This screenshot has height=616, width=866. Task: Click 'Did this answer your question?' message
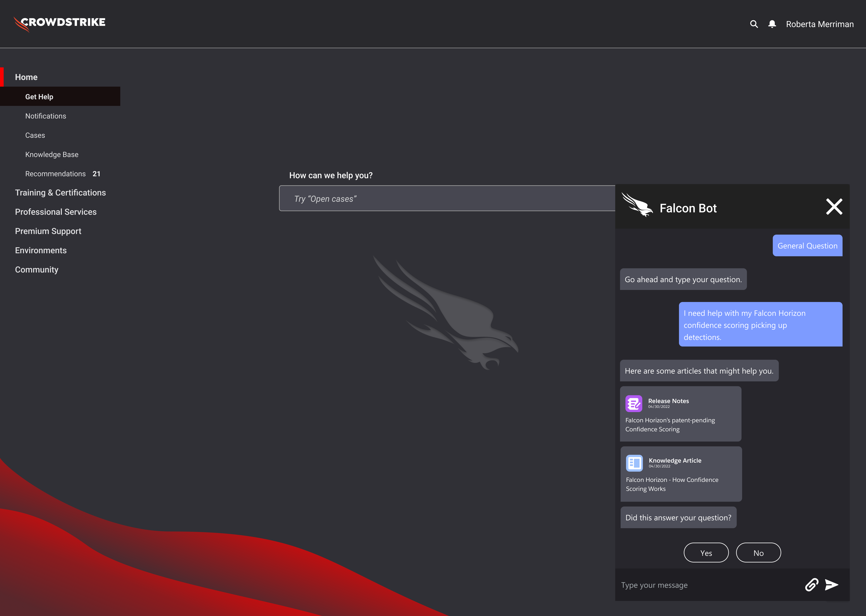(678, 517)
